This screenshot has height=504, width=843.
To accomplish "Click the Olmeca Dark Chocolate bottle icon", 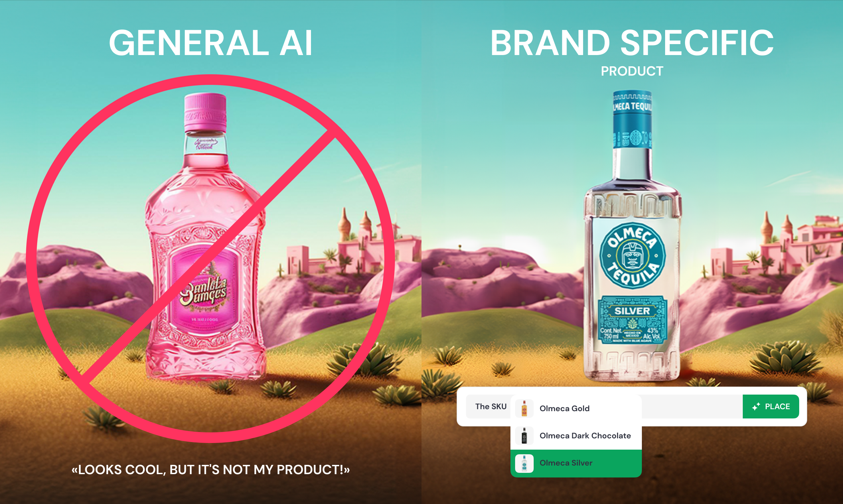I will coord(524,435).
